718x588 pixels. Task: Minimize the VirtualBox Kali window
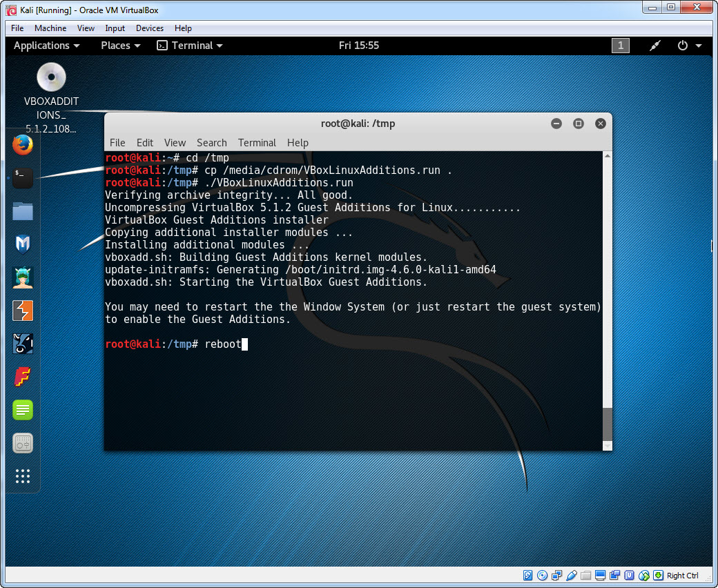click(652, 8)
